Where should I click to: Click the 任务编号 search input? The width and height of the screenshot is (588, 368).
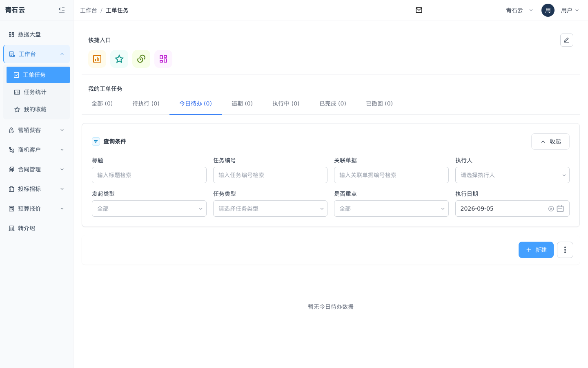(270, 175)
